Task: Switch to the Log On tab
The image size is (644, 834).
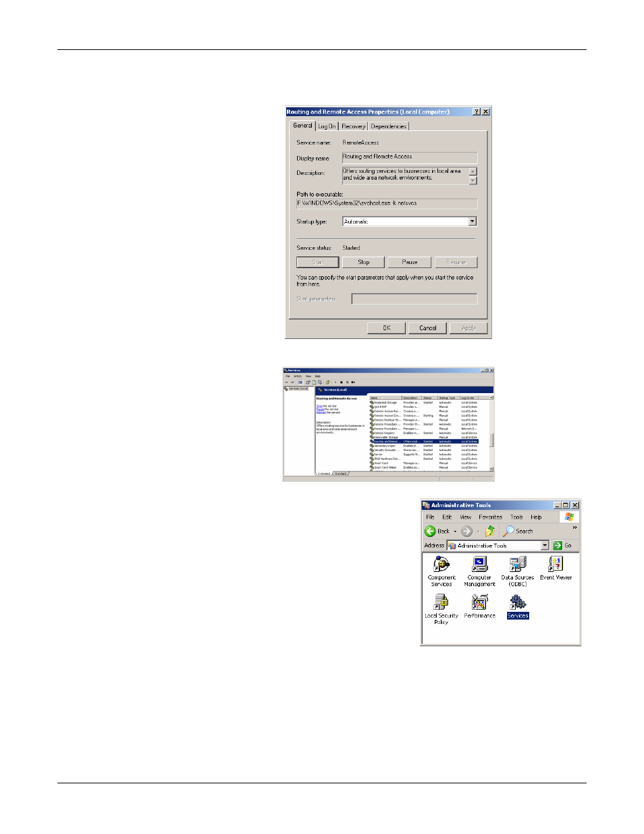Action: point(327,126)
